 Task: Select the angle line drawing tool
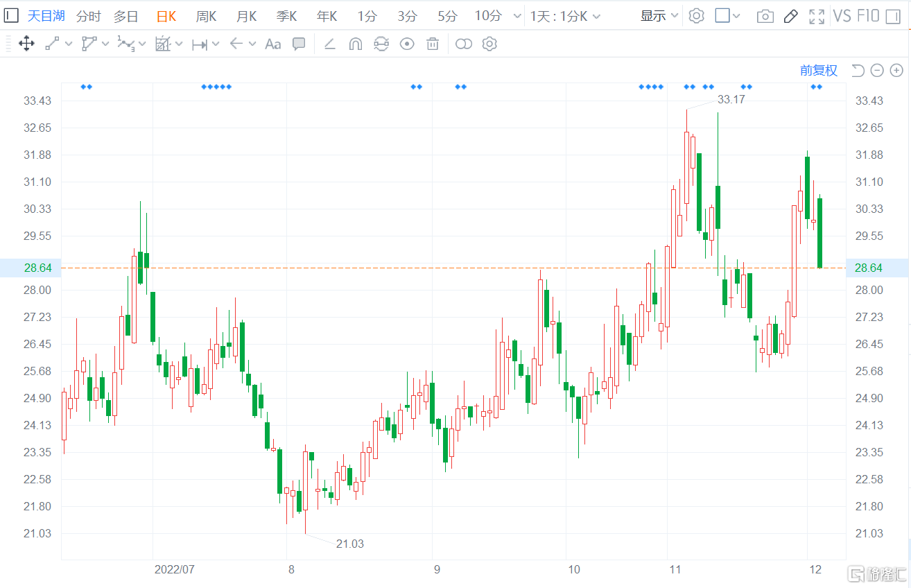pyautogui.click(x=330, y=44)
